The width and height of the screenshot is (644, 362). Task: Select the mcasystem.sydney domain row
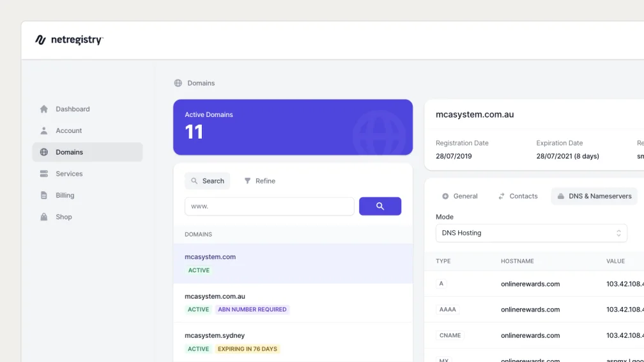pos(293,342)
